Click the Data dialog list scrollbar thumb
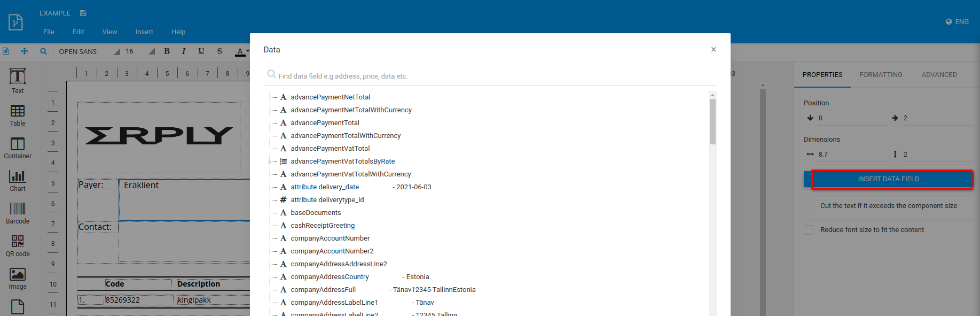Image resolution: width=980 pixels, height=316 pixels. [712, 122]
